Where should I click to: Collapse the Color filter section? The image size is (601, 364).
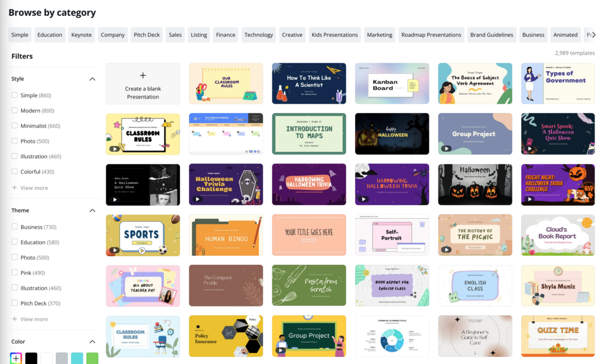click(x=92, y=341)
